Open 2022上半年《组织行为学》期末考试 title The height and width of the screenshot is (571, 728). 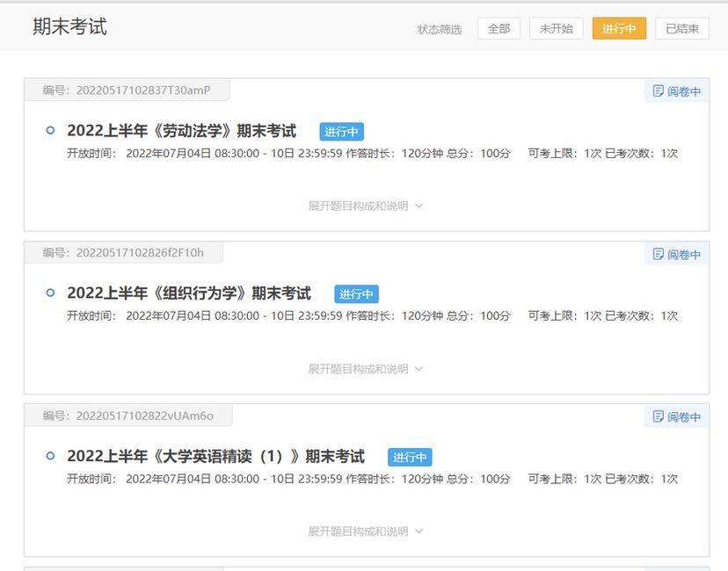[x=189, y=293]
